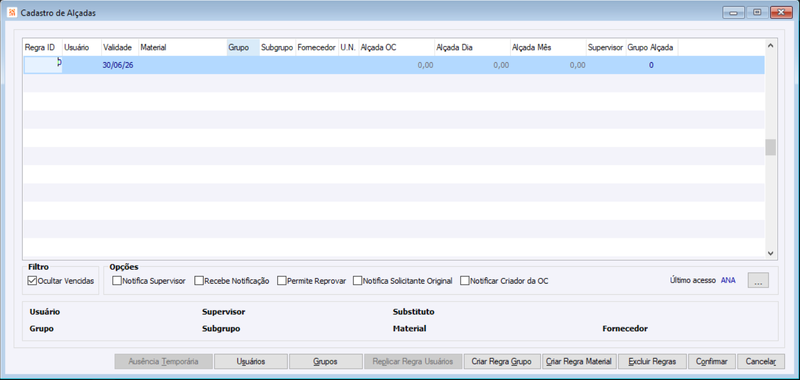Click the Fornecedor column header

317,47
